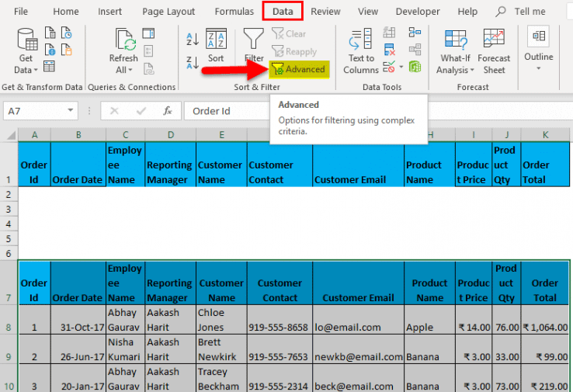Viewport: 573px width, 392px height.
Task: Select column K header
Action: click(545, 135)
